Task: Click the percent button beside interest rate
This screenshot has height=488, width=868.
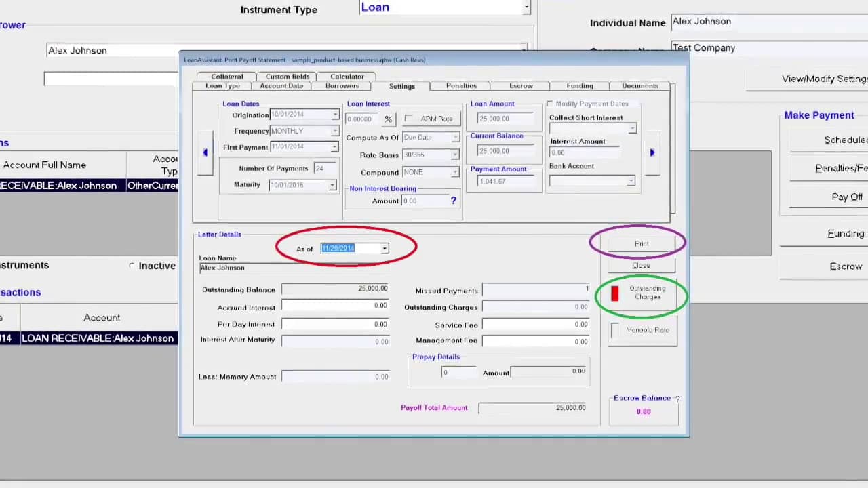Action: click(388, 119)
